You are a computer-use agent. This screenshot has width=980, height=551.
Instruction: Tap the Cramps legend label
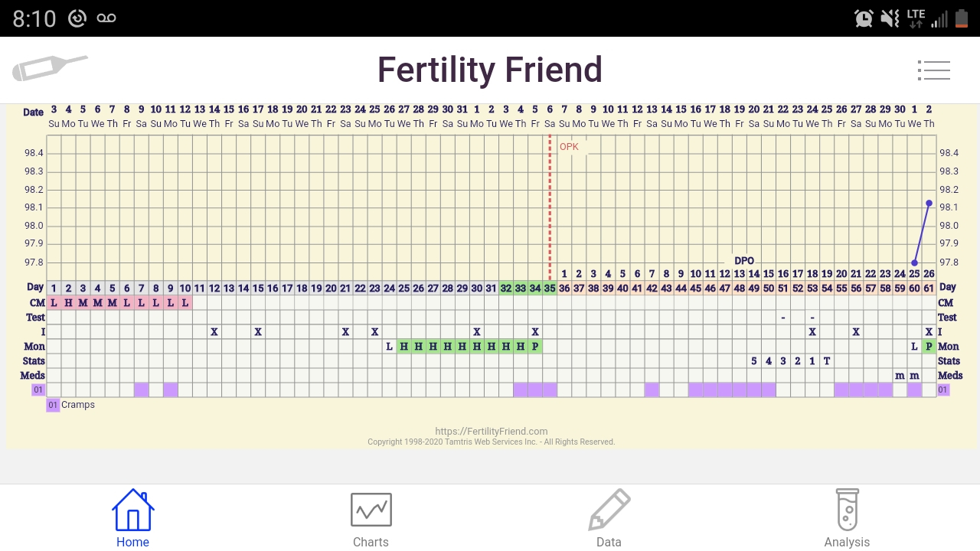(x=78, y=405)
